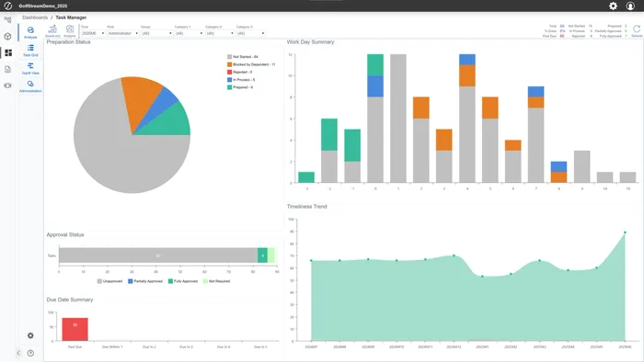This screenshot has width=644, height=362.
Task: Open the user profile icon
Action: (630, 6)
